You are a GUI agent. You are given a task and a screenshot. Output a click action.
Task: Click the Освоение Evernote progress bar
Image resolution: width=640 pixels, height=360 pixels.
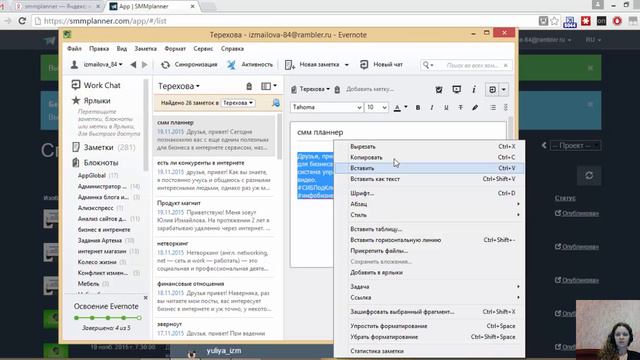click(x=108, y=318)
